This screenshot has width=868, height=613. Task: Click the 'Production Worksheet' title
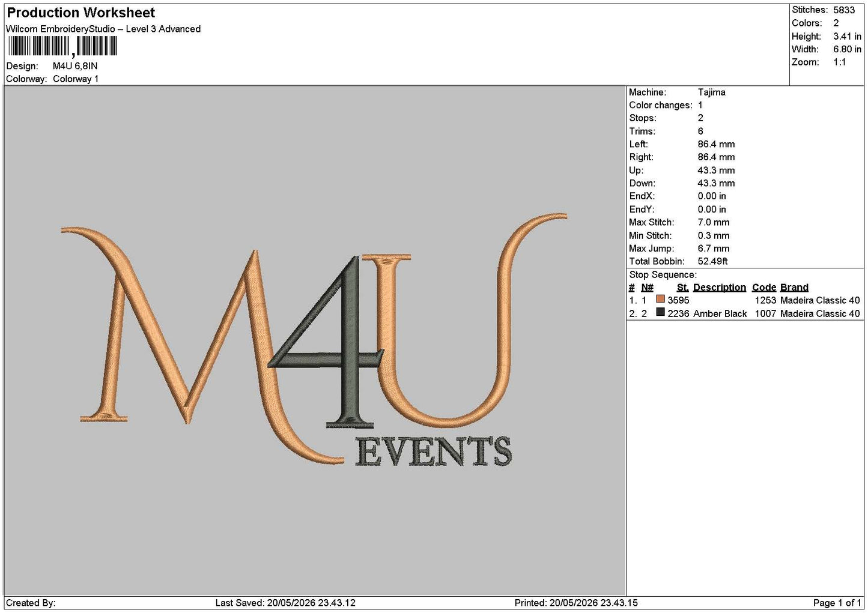[x=81, y=13]
